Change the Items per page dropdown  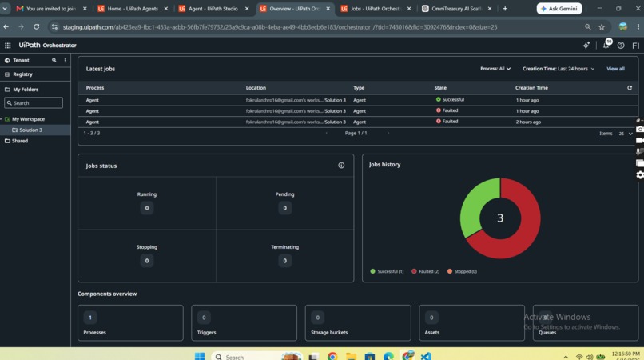pyautogui.click(x=626, y=134)
